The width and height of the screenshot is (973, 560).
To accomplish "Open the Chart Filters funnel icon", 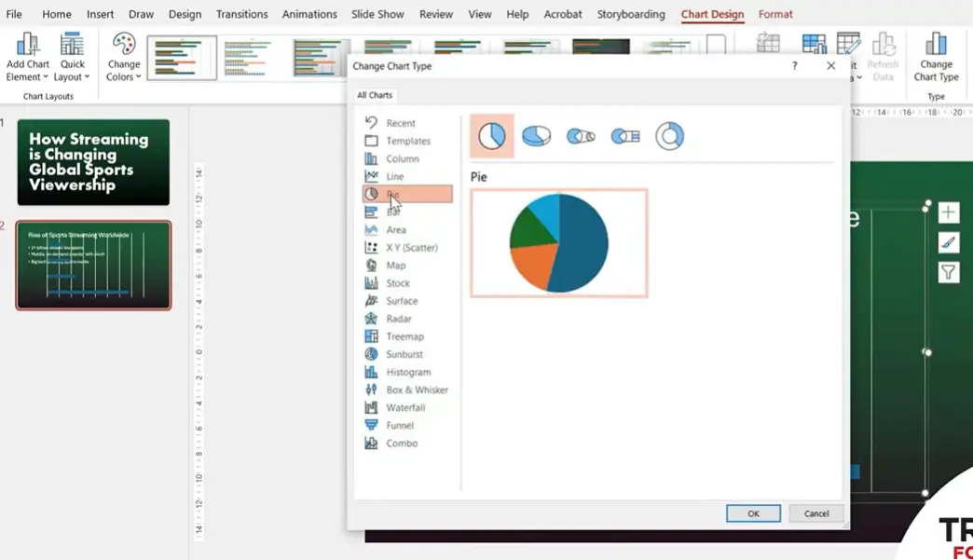I will pyautogui.click(x=948, y=272).
